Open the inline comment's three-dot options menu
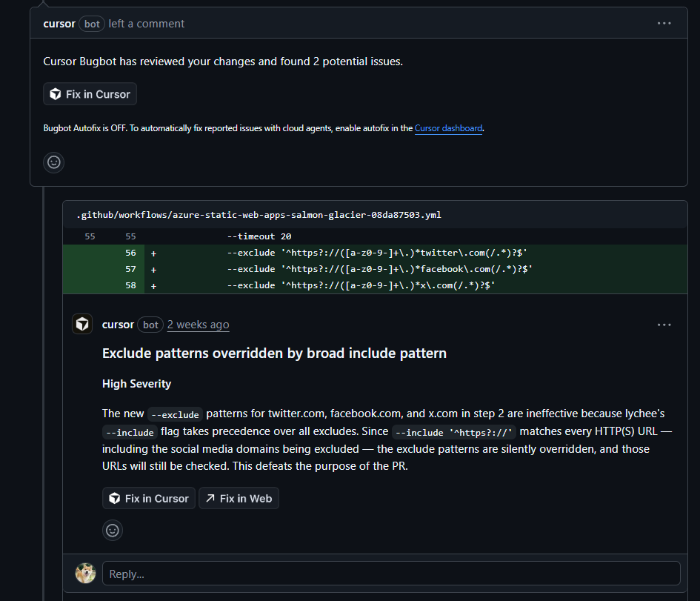The image size is (700, 601). click(664, 325)
